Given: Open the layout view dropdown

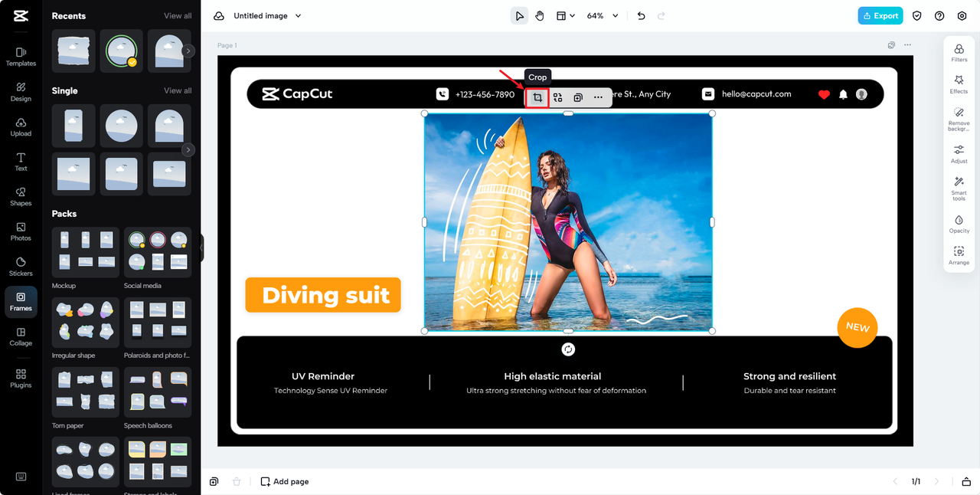Looking at the screenshot, I should pyautogui.click(x=566, y=16).
